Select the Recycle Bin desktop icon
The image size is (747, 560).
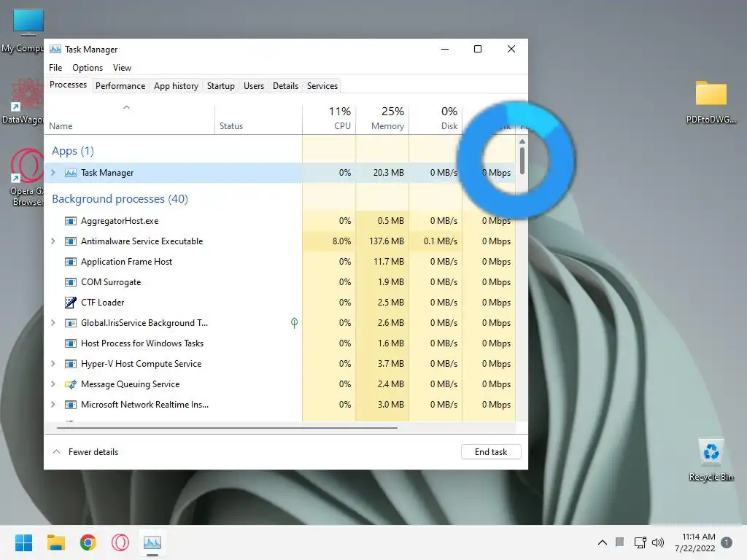pos(711,459)
